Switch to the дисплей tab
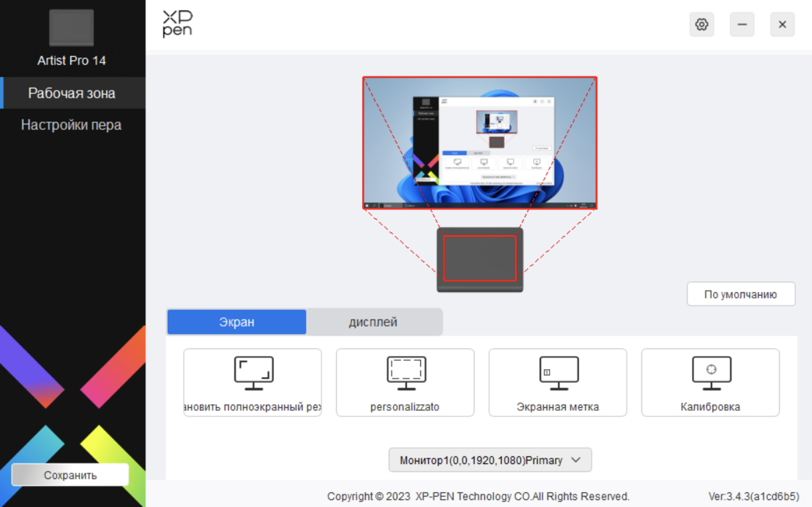 tap(373, 322)
